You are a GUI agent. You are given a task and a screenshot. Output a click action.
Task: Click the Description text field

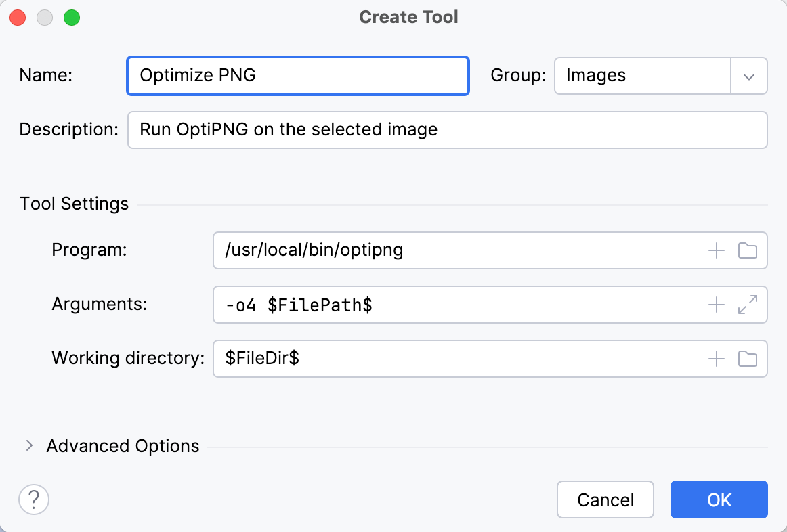tap(447, 129)
